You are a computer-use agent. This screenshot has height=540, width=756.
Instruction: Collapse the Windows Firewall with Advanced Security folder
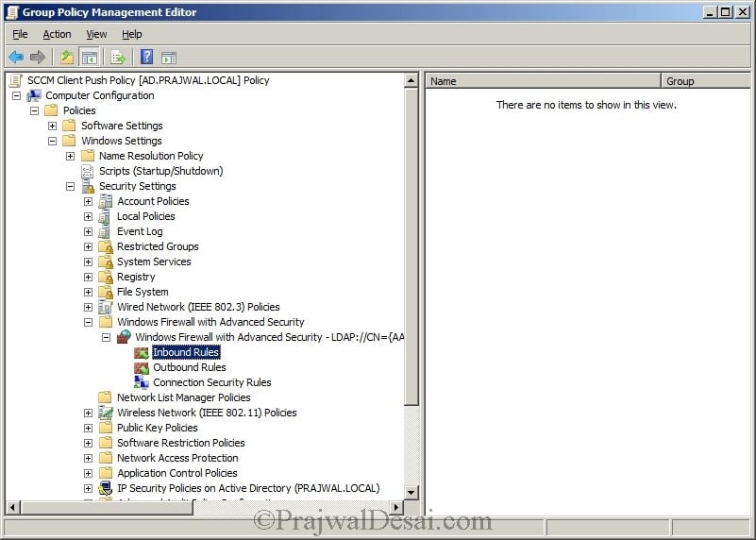(x=88, y=322)
